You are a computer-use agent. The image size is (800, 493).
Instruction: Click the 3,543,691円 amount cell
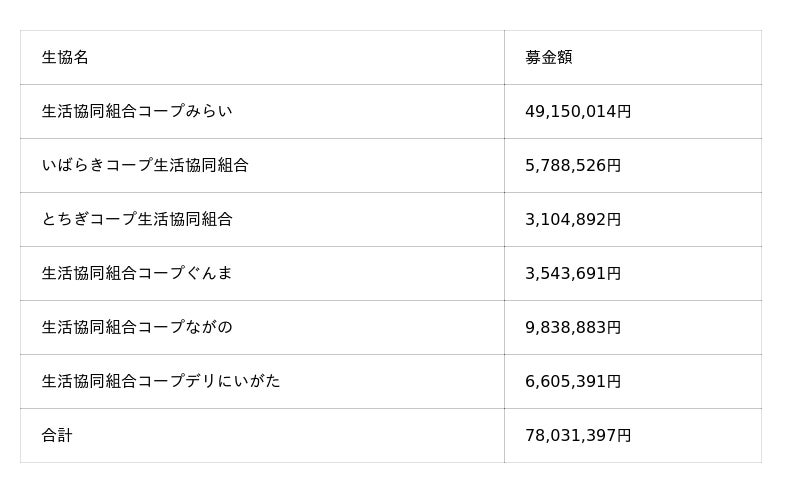coord(573,274)
